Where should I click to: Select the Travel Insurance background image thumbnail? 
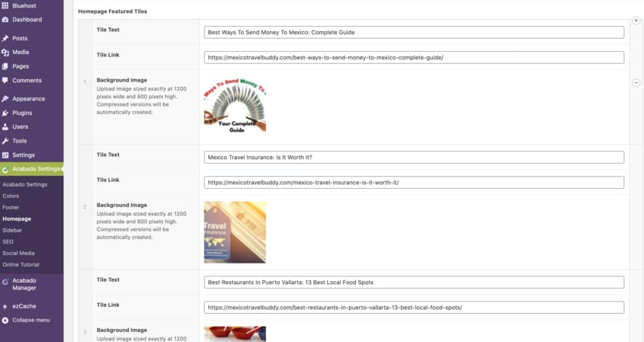click(x=235, y=232)
